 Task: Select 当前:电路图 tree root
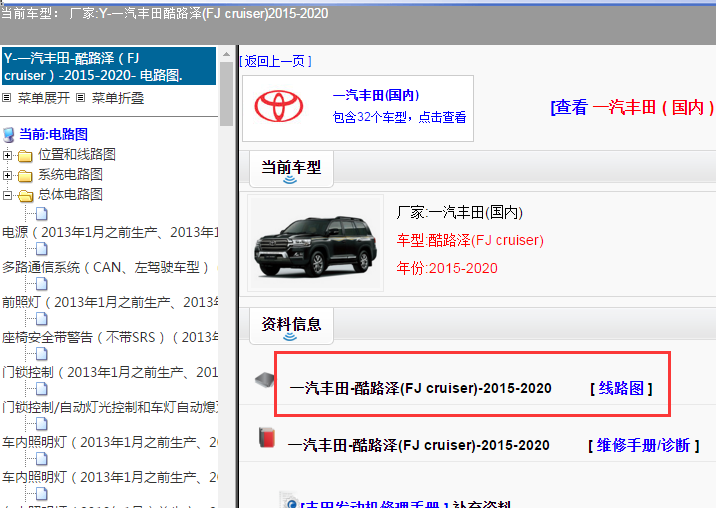pyautogui.click(x=53, y=134)
